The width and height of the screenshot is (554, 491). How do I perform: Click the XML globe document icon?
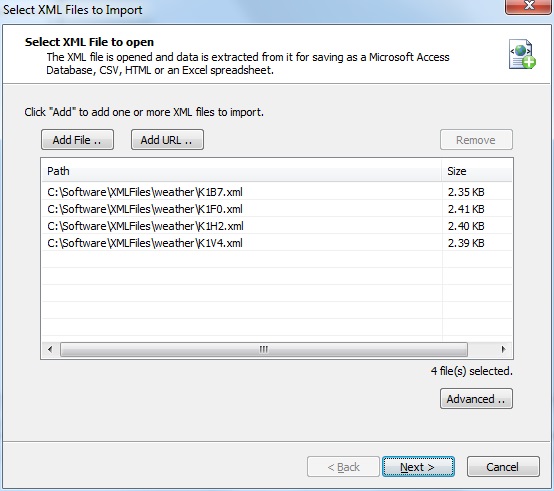point(522,54)
